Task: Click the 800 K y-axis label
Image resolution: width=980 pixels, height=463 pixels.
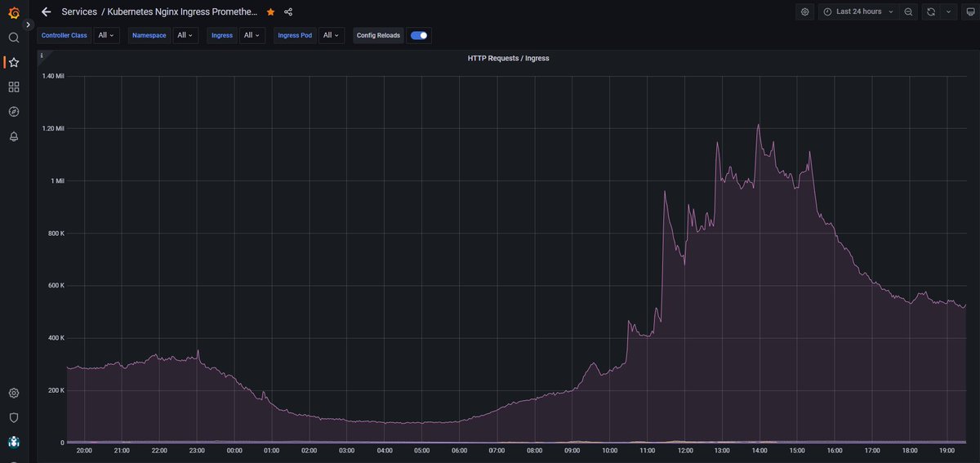Action: (56, 234)
